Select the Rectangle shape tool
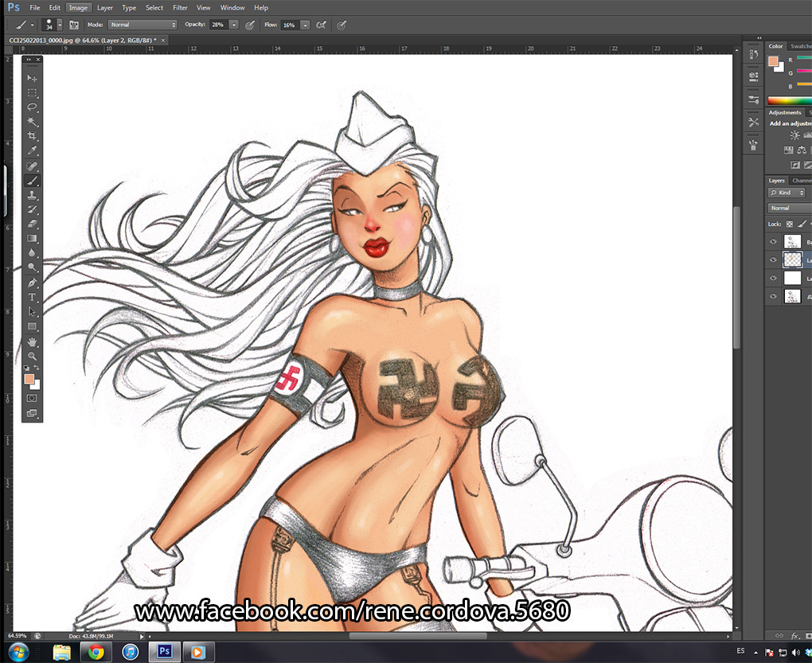 (32, 326)
